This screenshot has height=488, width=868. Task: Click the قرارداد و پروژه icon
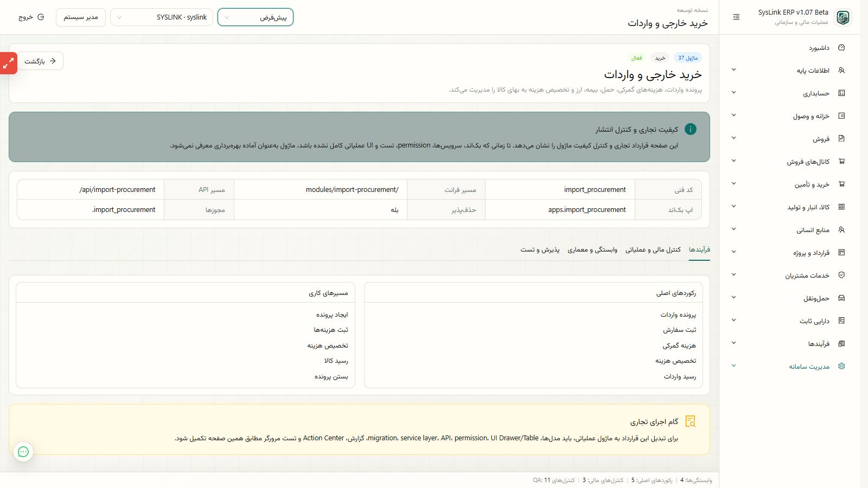pos(841,253)
